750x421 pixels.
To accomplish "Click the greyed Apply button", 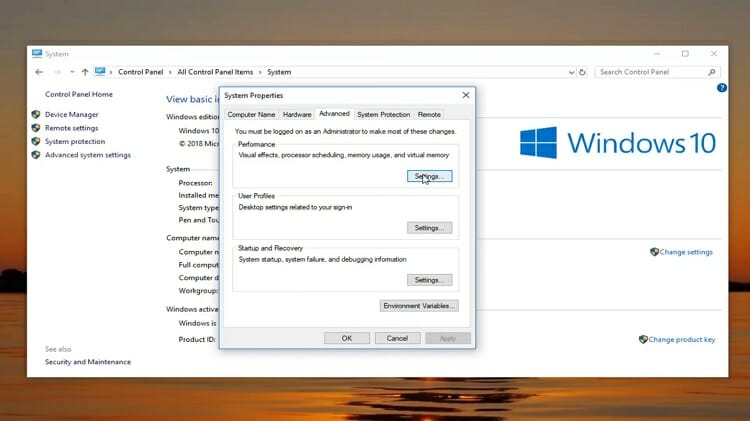I will pos(448,338).
